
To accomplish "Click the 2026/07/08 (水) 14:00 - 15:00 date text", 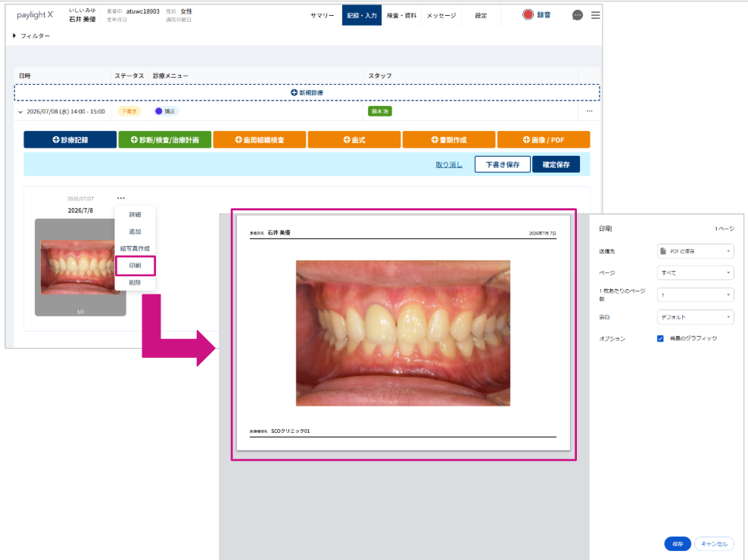I will tap(66, 111).
